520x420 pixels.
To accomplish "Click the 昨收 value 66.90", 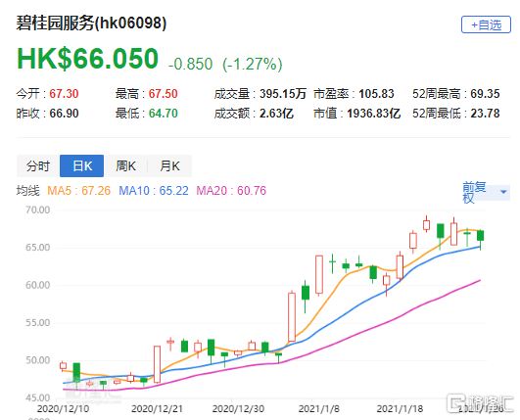I will pos(64,114).
